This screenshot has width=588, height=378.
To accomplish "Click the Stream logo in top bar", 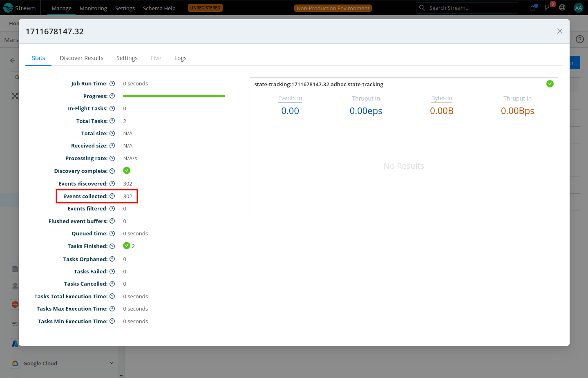I will coord(20,8).
